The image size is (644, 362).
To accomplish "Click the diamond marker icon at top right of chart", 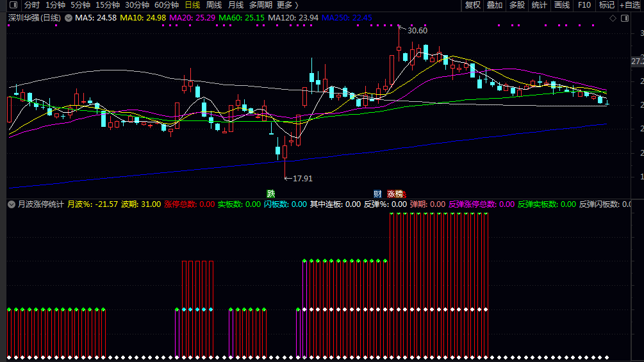I will coord(614,18).
